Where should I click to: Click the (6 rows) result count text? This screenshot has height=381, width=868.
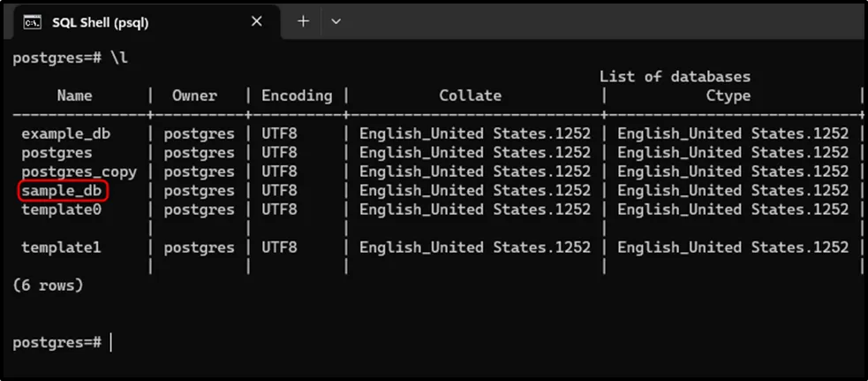(x=49, y=286)
